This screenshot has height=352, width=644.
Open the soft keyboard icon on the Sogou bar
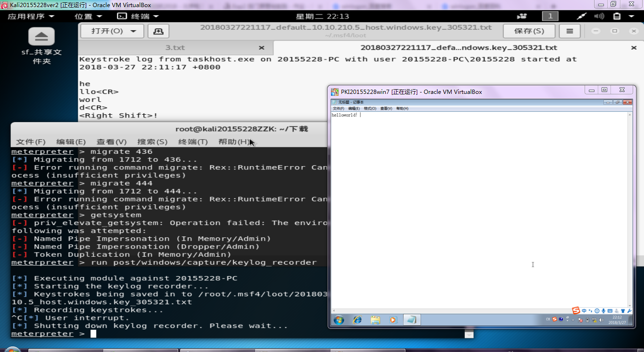tap(610, 311)
